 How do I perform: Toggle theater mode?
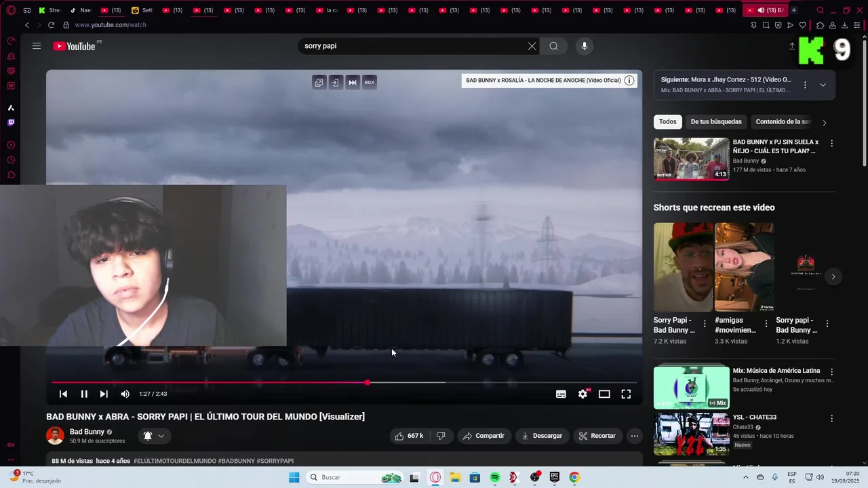[x=604, y=394]
